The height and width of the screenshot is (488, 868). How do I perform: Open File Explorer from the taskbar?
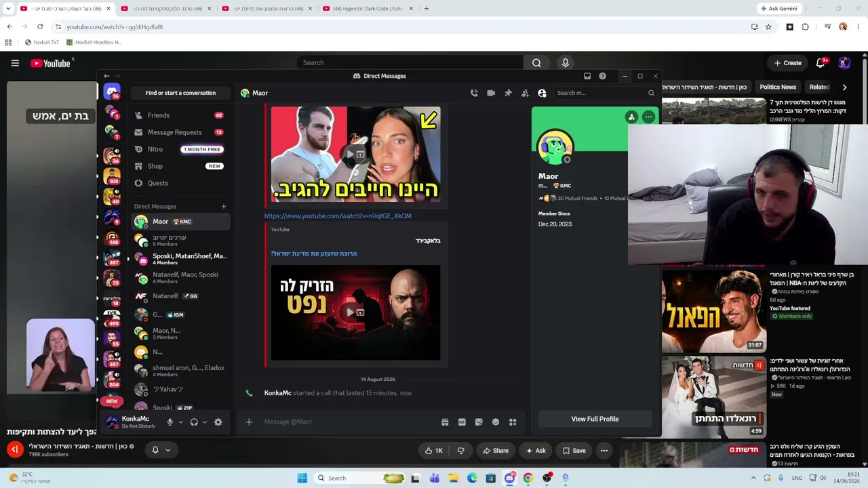tap(454, 478)
